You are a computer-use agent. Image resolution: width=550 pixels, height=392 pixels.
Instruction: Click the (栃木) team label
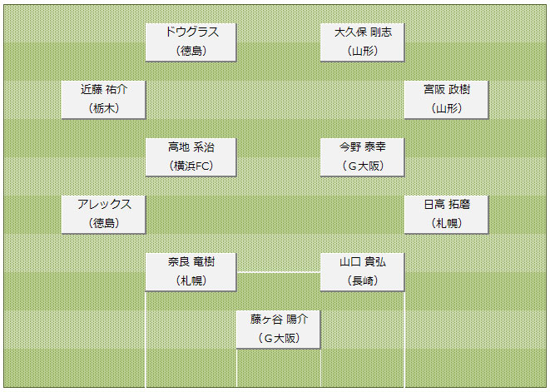104,108
